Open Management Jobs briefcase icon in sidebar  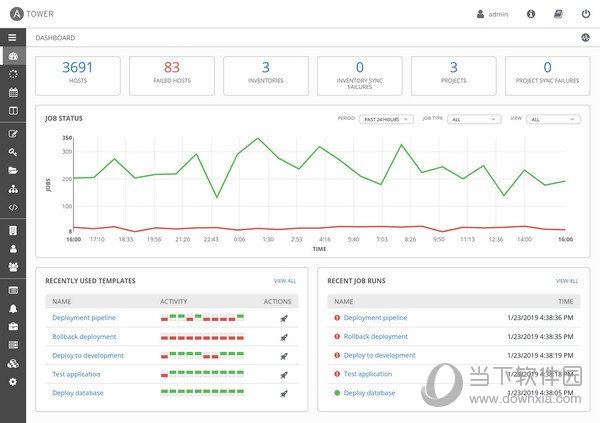[13, 327]
